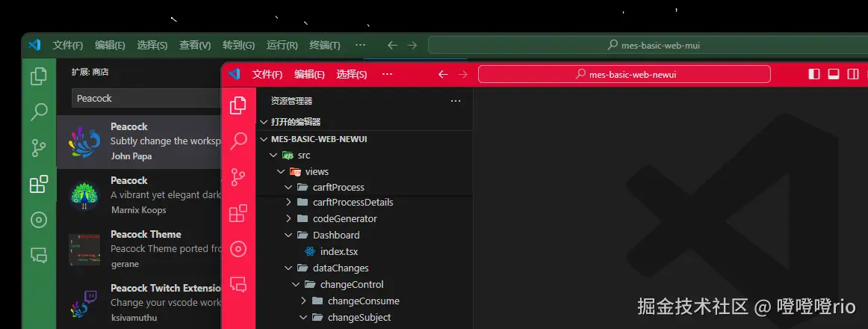Toggle primary sidebar layout icon in the red window
This screenshot has height=329, width=868.
(x=814, y=74)
